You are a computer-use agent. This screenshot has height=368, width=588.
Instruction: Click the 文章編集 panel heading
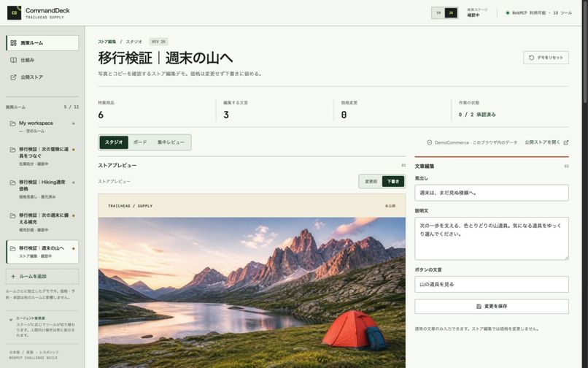click(425, 166)
